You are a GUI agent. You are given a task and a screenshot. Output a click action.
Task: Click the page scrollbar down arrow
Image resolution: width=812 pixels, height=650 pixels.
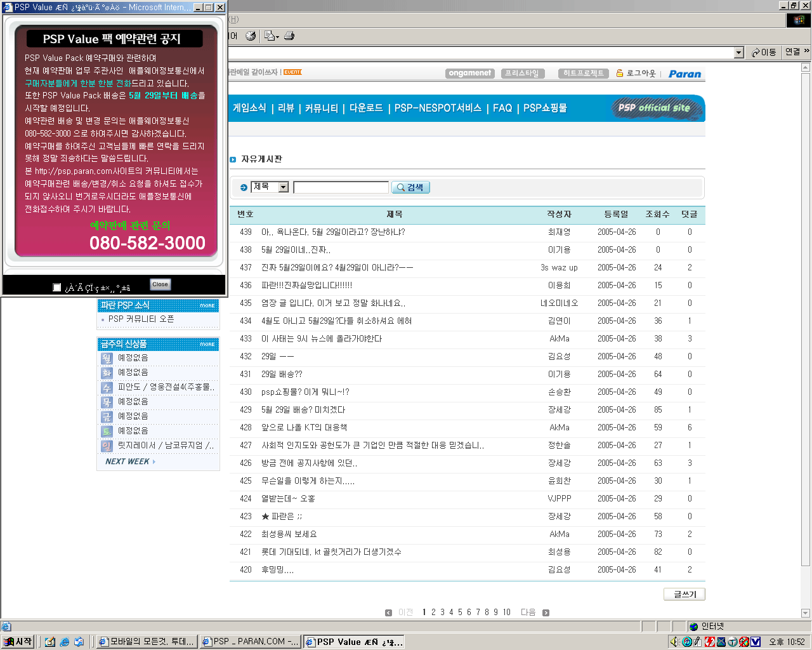click(x=806, y=613)
